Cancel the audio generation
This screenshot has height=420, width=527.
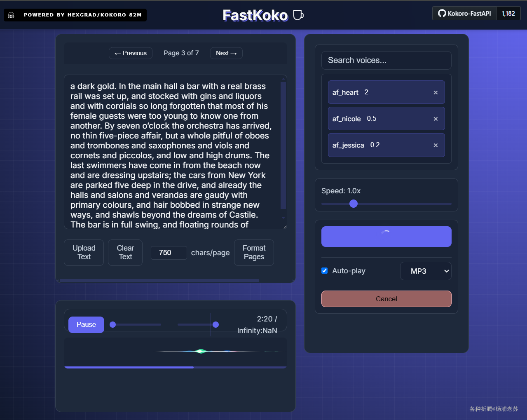386,299
